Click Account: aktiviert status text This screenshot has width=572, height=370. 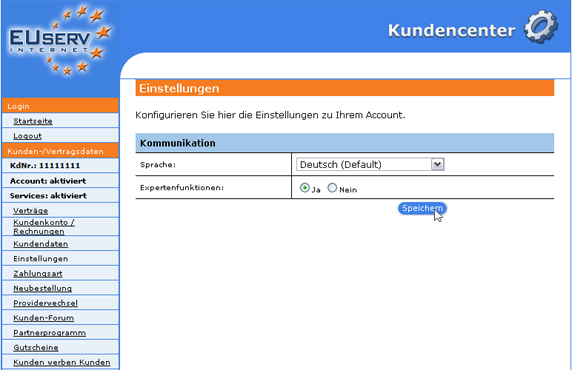(x=48, y=181)
